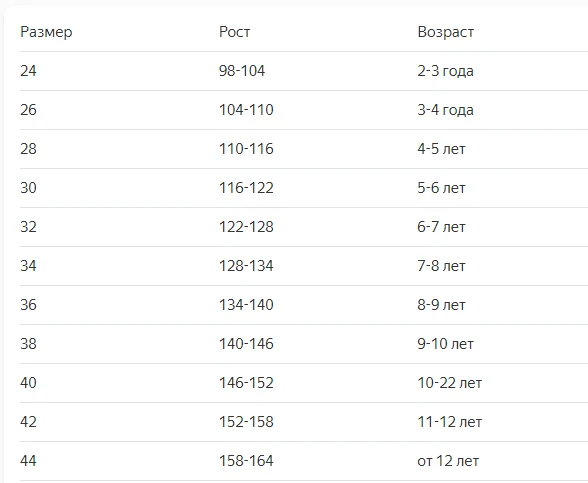Click the 6-7 лет age cell
Image resolution: width=588 pixels, height=483 pixels.
click(x=441, y=227)
